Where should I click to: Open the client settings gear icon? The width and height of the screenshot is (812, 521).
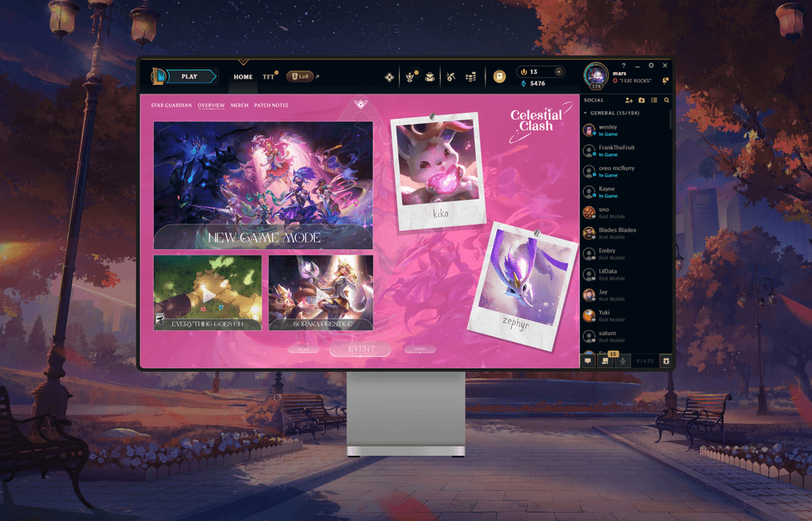point(651,66)
